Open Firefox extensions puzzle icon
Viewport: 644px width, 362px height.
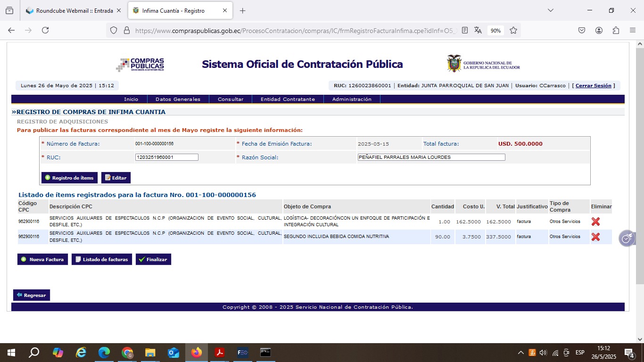pyautogui.click(x=616, y=30)
